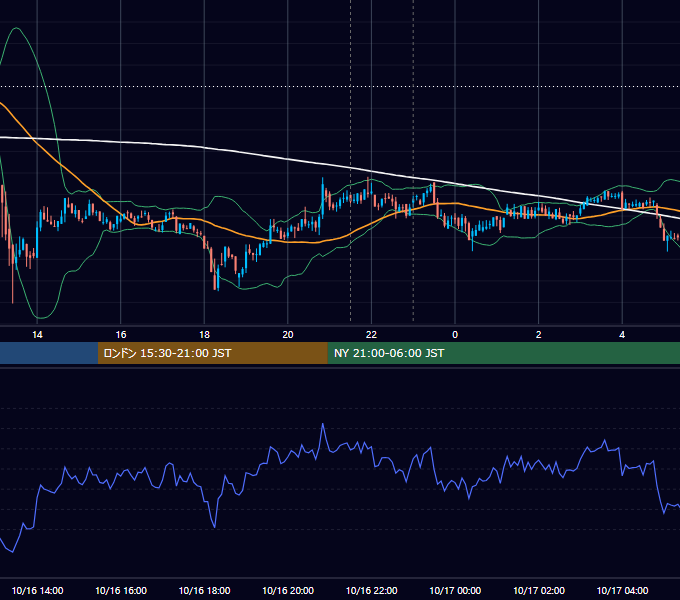The height and width of the screenshot is (600, 680).
Task: Click the 2 hour axis label
Action: [x=539, y=335]
